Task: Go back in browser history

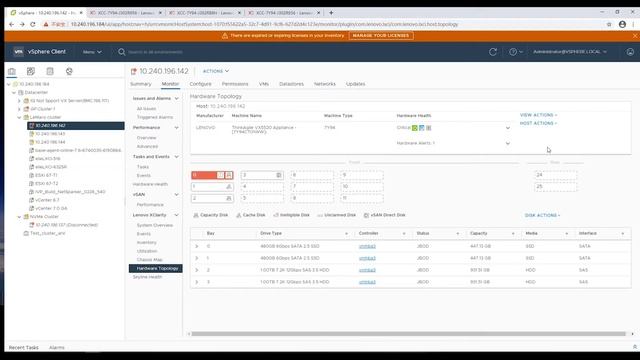Action: [x=11, y=24]
